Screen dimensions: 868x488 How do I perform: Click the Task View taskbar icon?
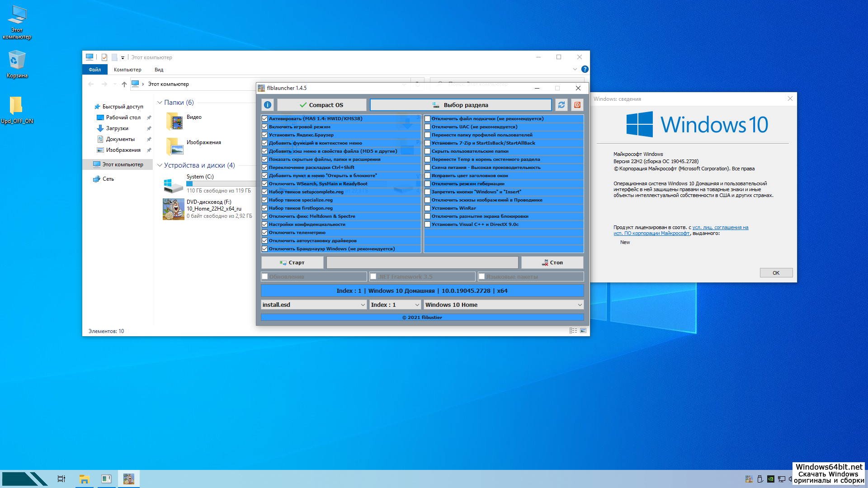(x=61, y=479)
